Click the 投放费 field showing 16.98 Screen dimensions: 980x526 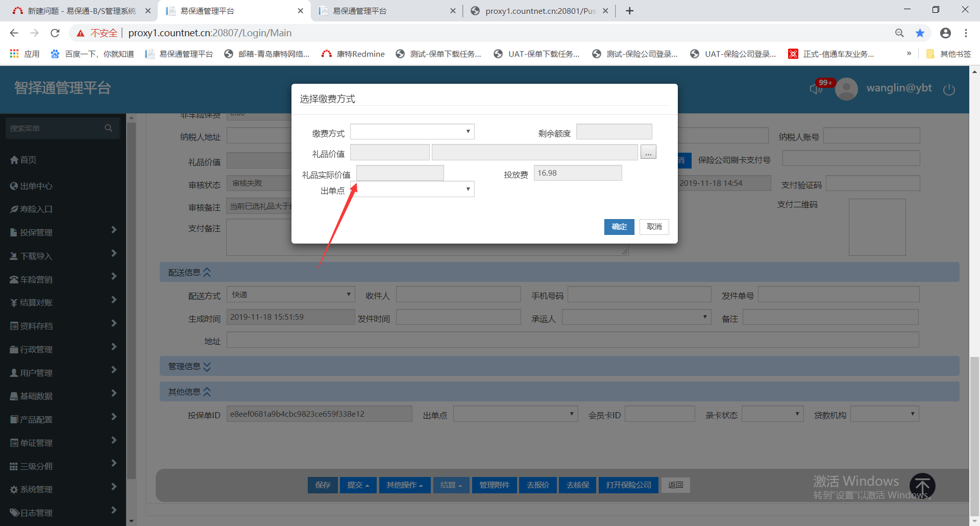pyautogui.click(x=578, y=173)
